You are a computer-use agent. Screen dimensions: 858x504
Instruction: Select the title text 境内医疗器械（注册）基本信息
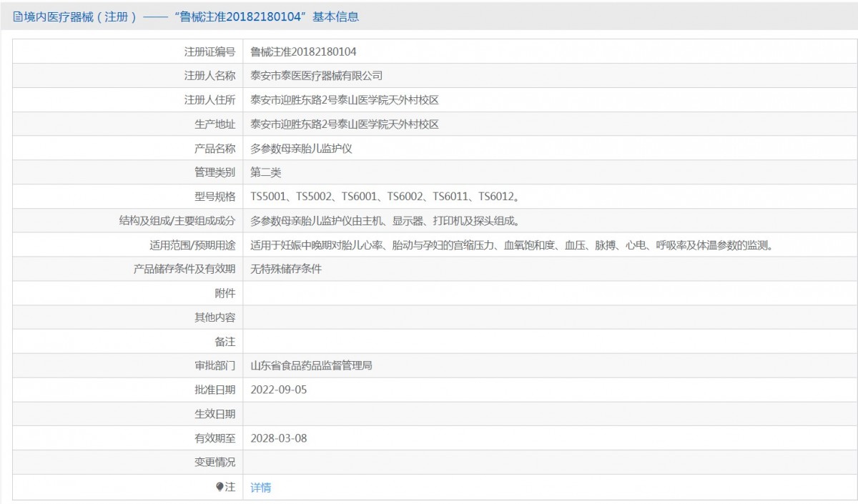tap(192, 16)
